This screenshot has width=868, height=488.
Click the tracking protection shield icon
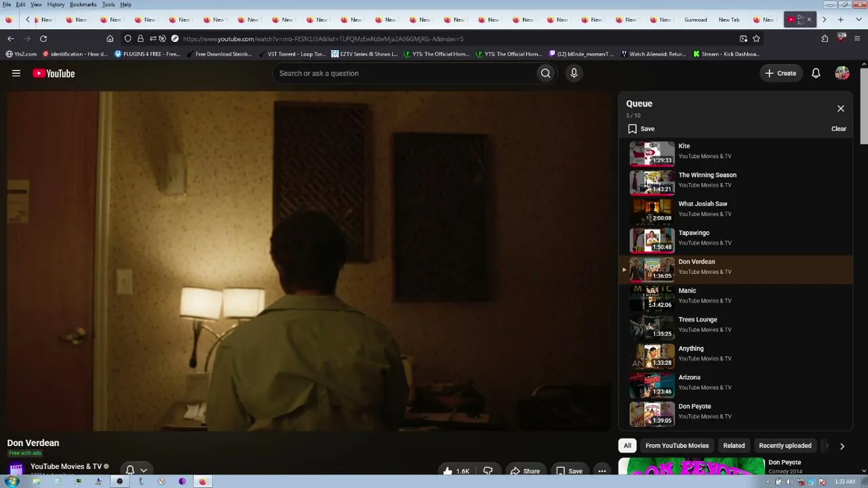tap(127, 39)
